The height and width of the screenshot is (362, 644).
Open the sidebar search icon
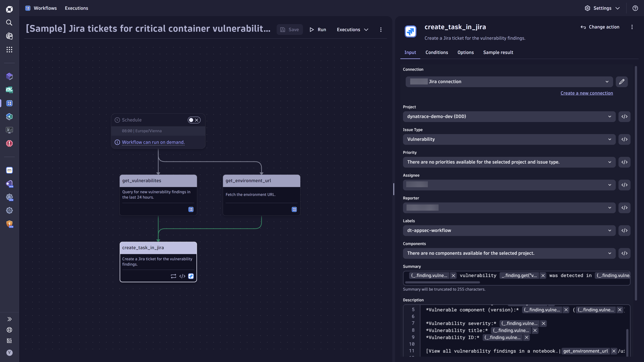(9, 23)
